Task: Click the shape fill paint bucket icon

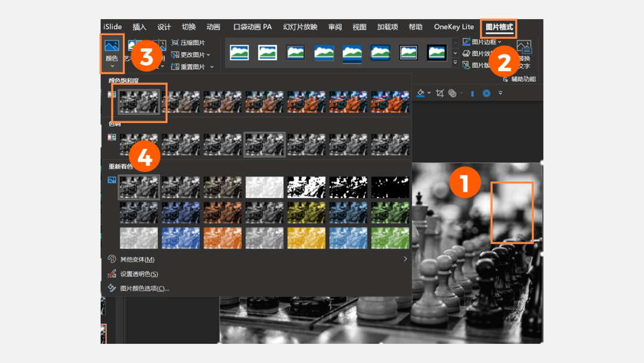Action: [420, 93]
